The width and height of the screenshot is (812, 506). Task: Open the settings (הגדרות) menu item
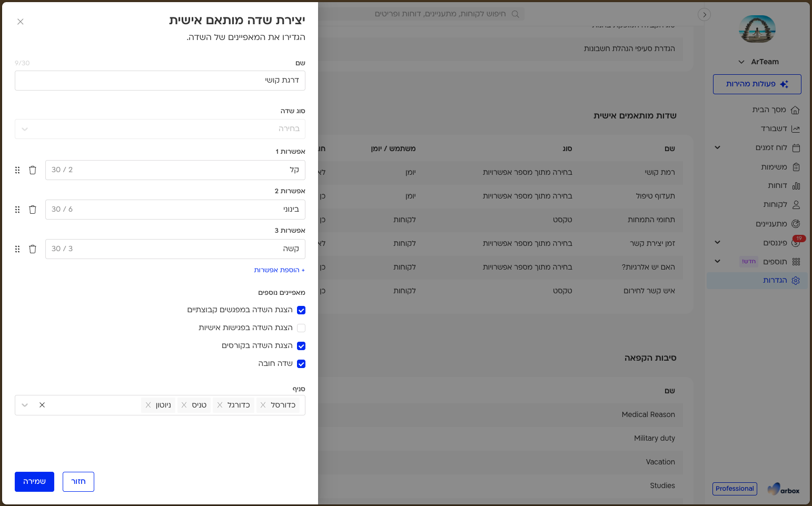click(x=757, y=281)
